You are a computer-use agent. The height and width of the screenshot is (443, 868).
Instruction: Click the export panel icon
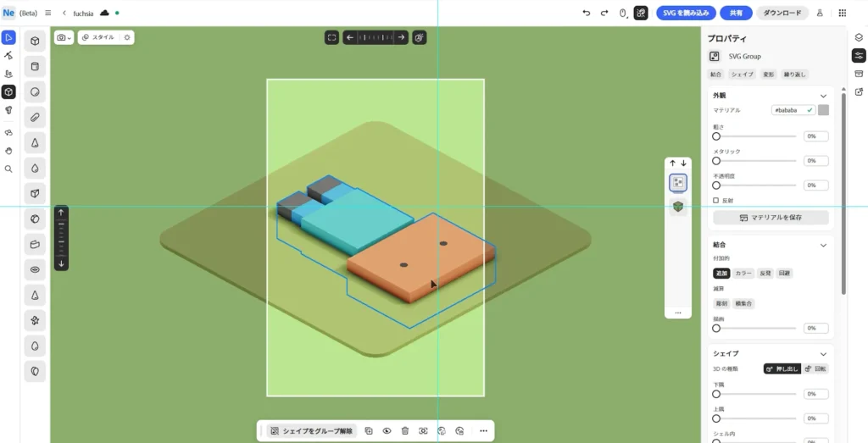pos(859,91)
